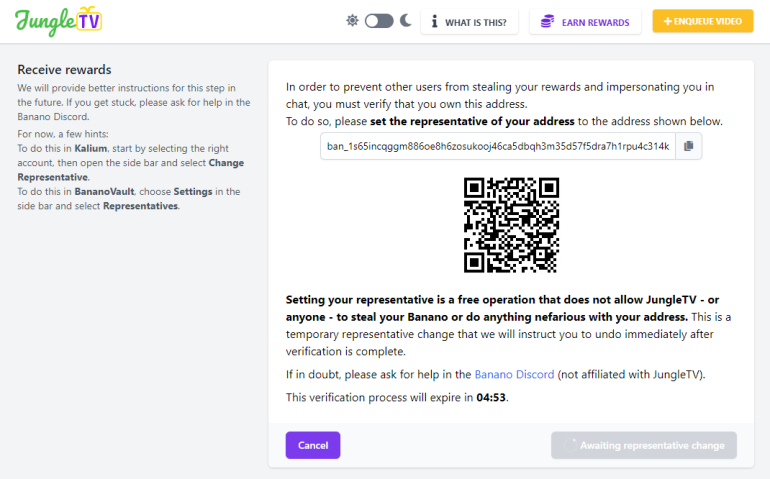Image resolution: width=770 pixels, height=479 pixels.
Task: Toggle the dark mode switch
Action: click(x=379, y=21)
